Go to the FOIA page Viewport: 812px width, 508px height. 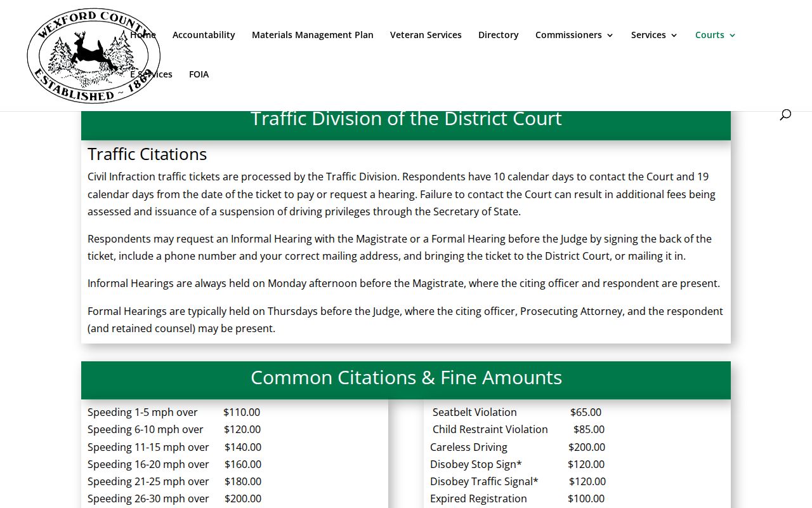[199, 74]
